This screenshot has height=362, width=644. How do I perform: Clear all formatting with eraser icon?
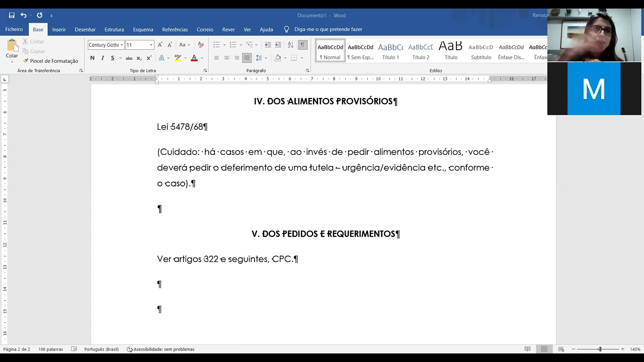201,45
